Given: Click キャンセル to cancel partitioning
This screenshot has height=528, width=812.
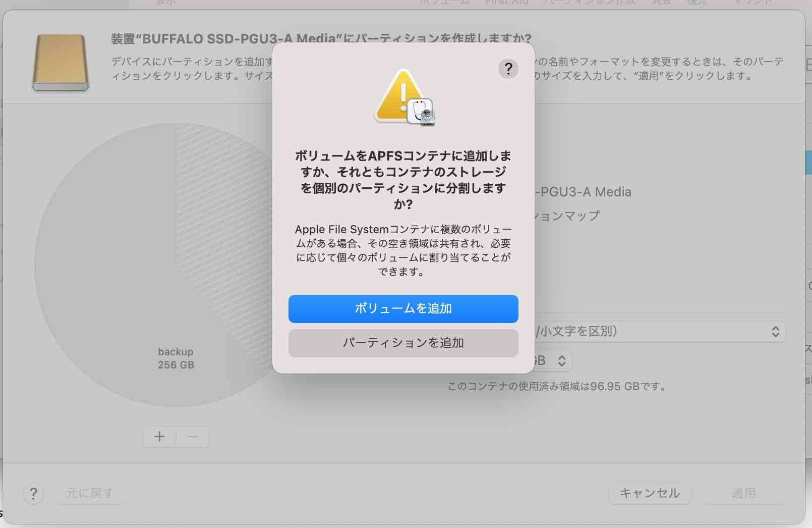Looking at the screenshot, I should [650, 493].
